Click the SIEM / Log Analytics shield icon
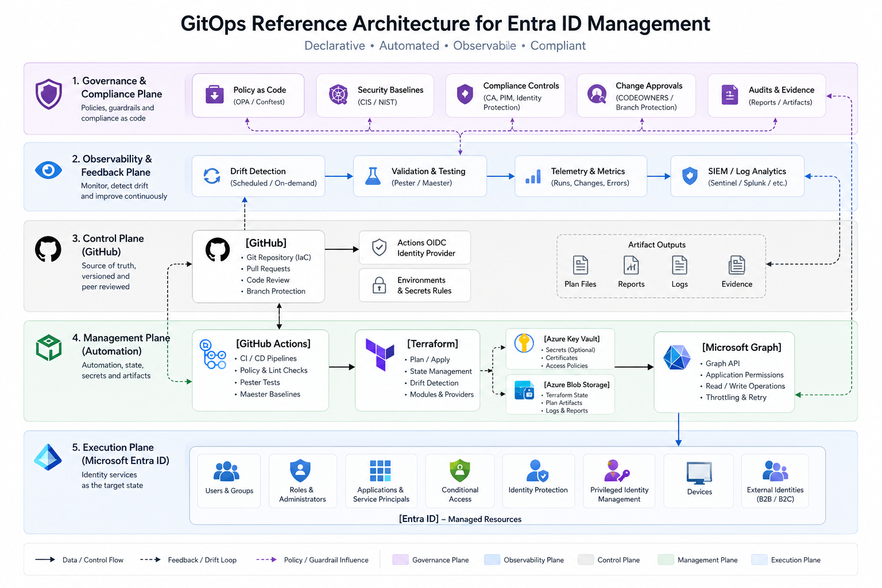882x588 pixels. click(x=690, y=176)
